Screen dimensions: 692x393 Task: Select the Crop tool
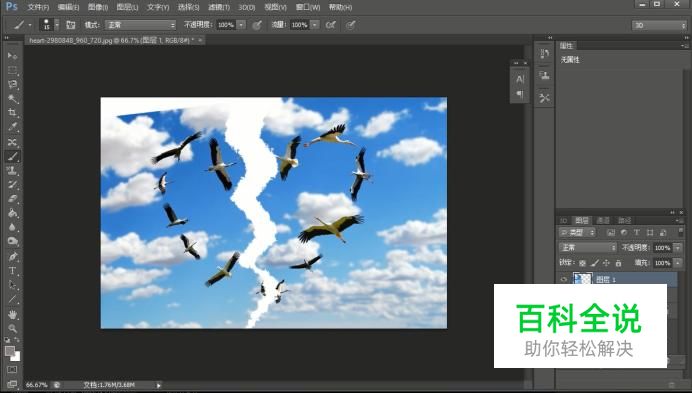(12, 113)
